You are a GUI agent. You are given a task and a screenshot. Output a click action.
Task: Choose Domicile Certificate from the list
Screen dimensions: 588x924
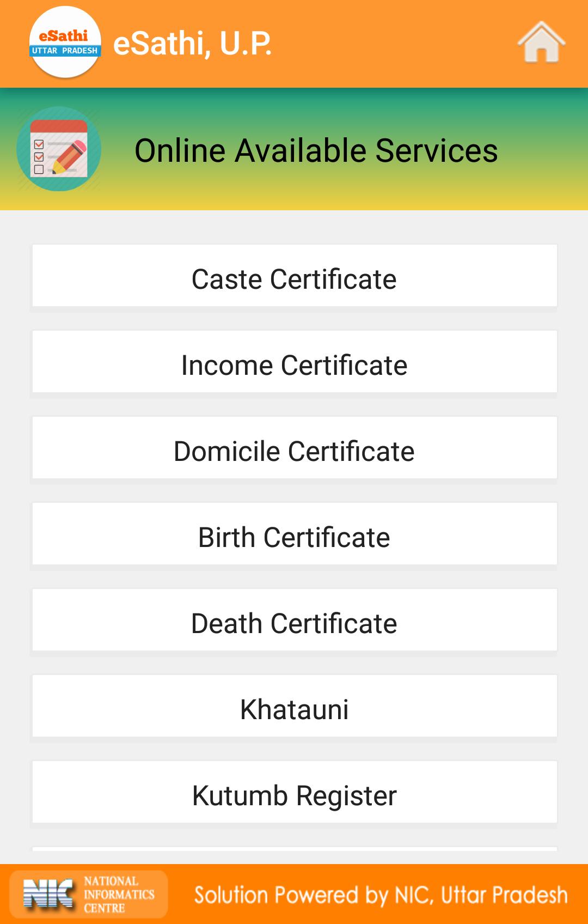tap(295, 448)
